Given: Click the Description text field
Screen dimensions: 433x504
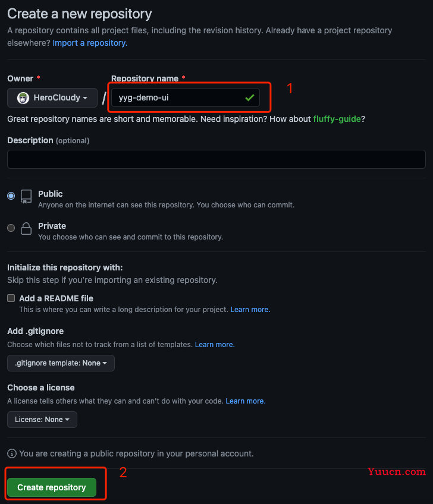Looking at the screenshot, I should [216, 159].
